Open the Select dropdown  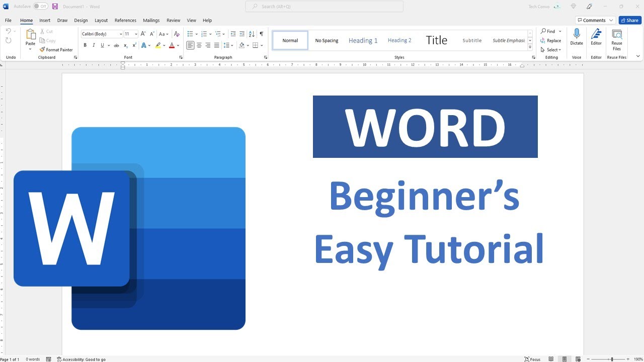tap(551, 50)
